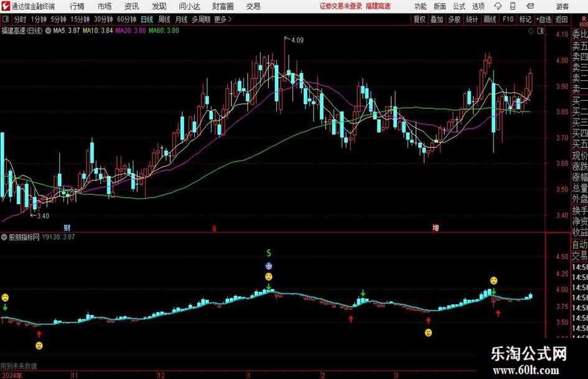588x379 pixels.
Task: Open the 版面 menu
Action: click(440, 6)
